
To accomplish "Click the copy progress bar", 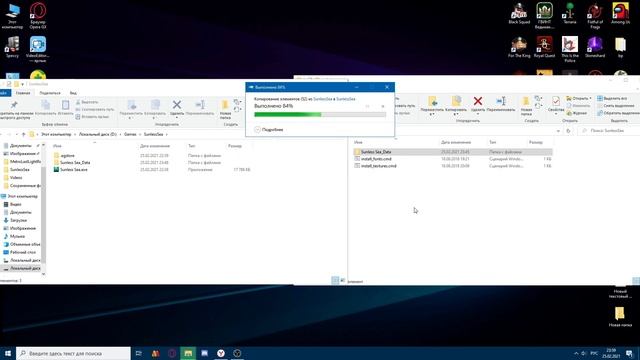I will [x=320, y=115].
